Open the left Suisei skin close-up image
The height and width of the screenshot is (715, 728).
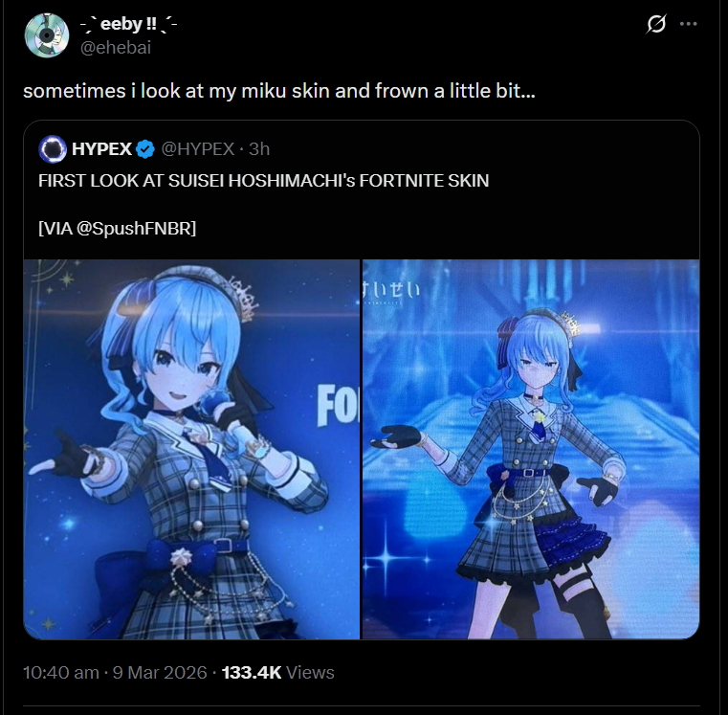[x=191, y=449]
